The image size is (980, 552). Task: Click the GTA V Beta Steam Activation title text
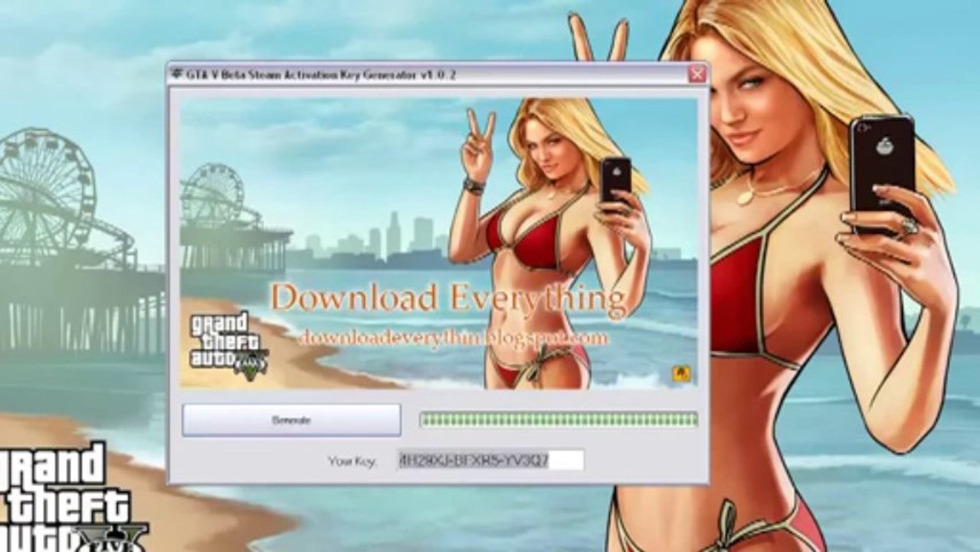tap(320, 74)
